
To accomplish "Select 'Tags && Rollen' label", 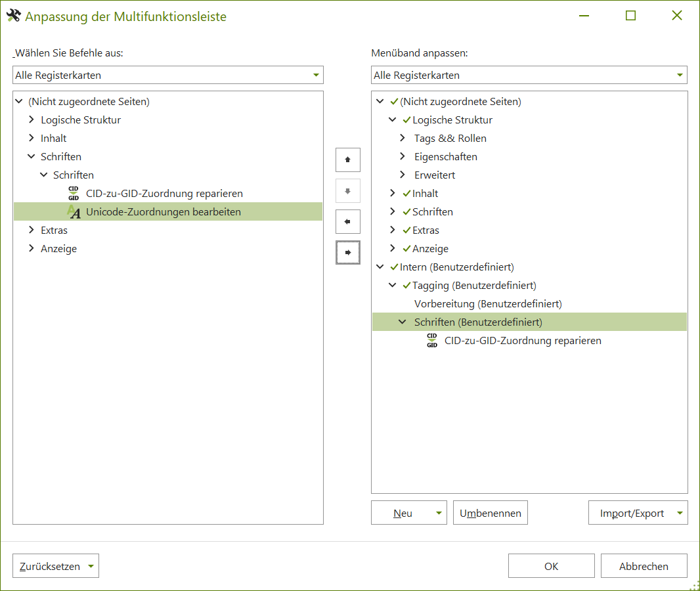I will click(450, 139).
